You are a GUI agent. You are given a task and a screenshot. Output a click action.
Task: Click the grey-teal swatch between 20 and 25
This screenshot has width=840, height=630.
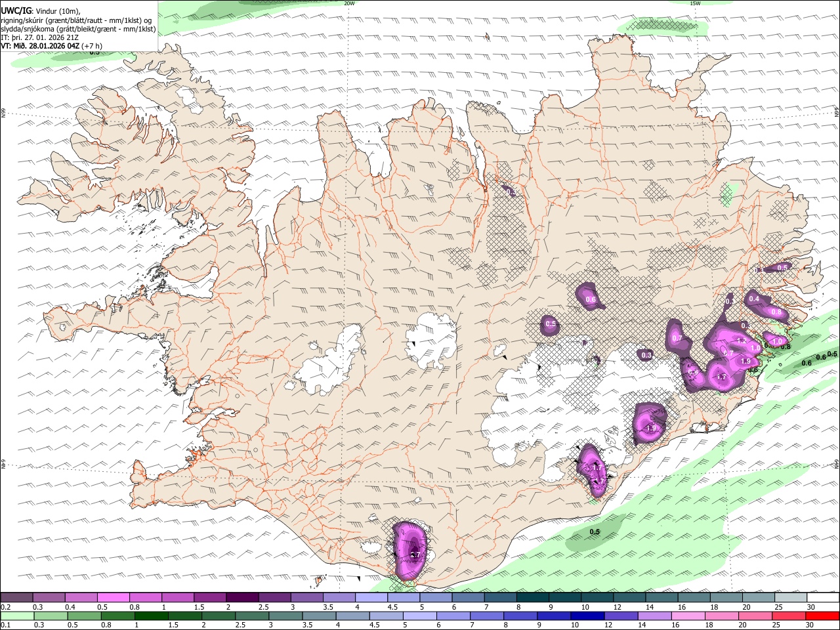pyautogui.click(x=759, y=598)
